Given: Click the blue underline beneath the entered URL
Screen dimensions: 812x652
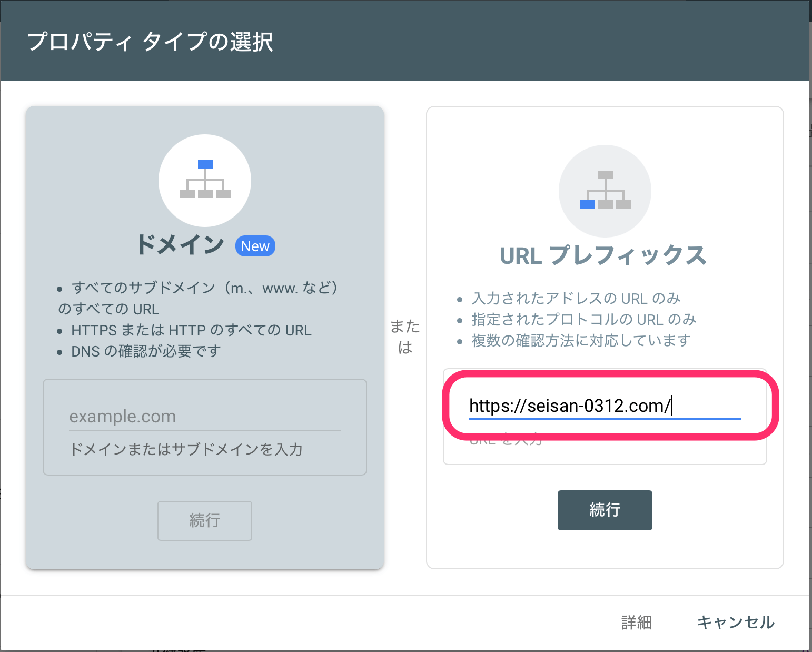Looking at the screenshot, I should pos(605,419).
